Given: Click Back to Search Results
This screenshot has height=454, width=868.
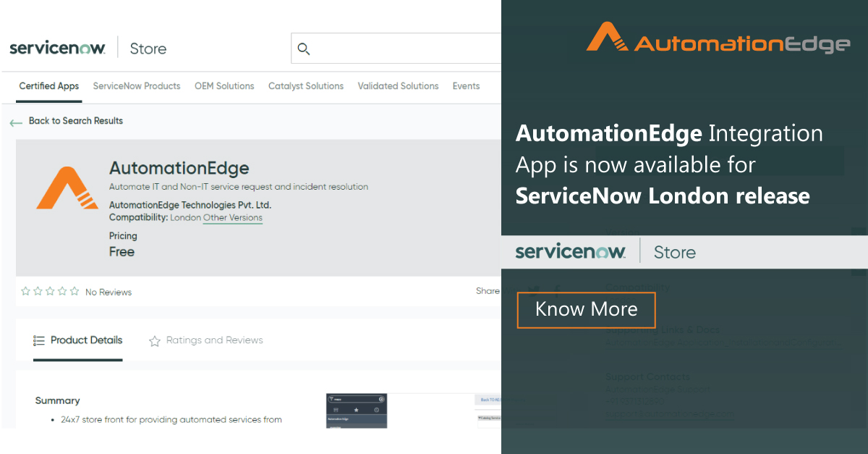Looking at the screenshot, I should (76, 121).
